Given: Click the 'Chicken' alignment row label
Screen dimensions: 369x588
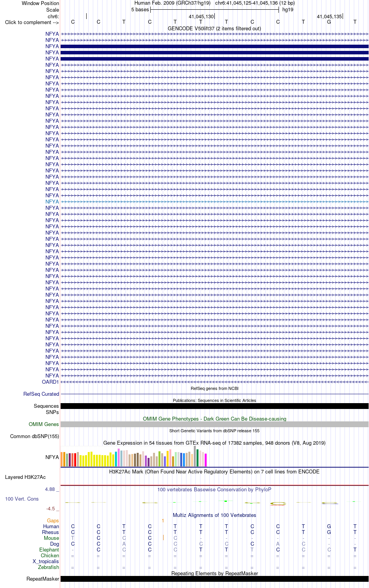Looking at the screenshot, I should pos(50,555).
